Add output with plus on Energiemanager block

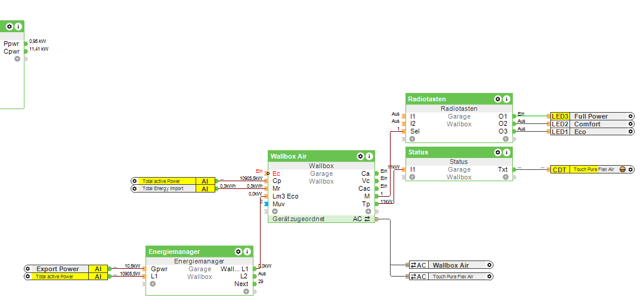(x=246, y=291)
